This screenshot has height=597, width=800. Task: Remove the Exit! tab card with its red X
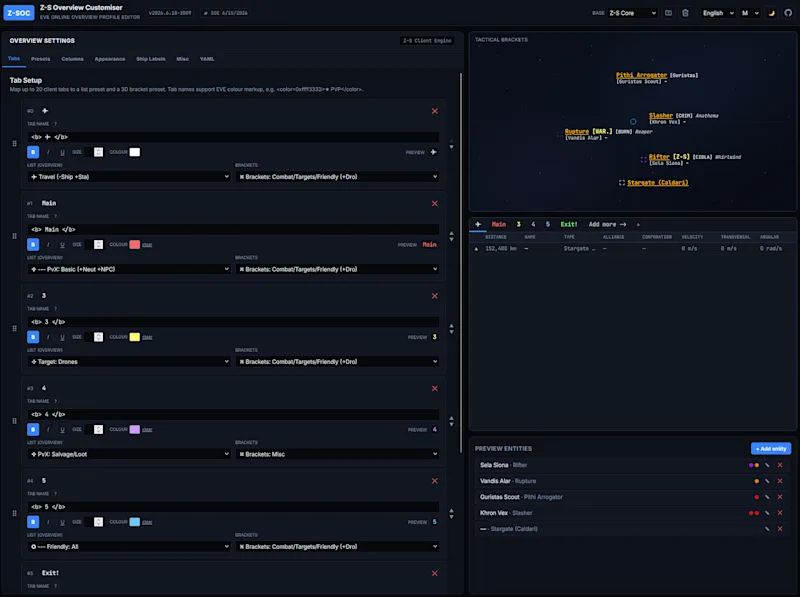tap(435, 573)
